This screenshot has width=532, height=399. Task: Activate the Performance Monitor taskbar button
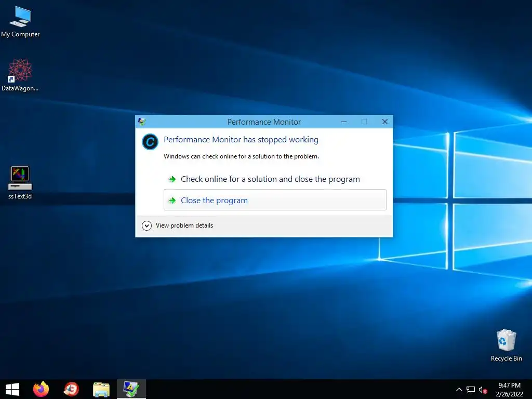tap(131, 389)
